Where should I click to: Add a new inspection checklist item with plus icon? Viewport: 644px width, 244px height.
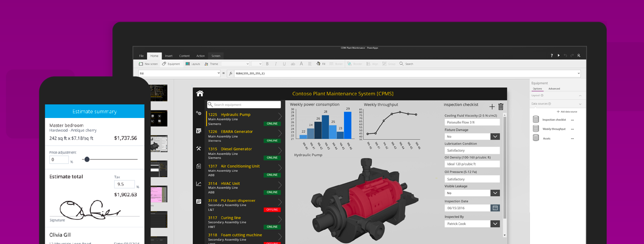pyautogui.click(x=492, y=107)
